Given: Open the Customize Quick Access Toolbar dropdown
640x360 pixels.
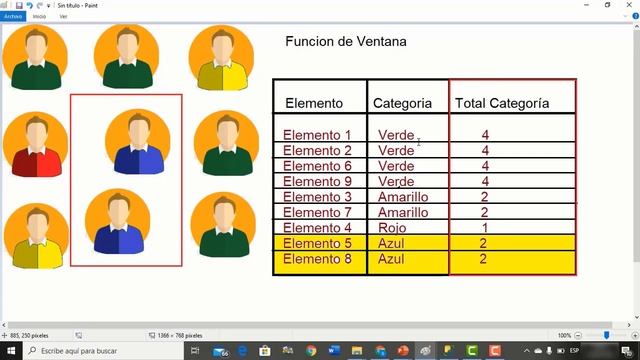Looking at the screenshot, I should pyautogui.click(x=49, y=6).
